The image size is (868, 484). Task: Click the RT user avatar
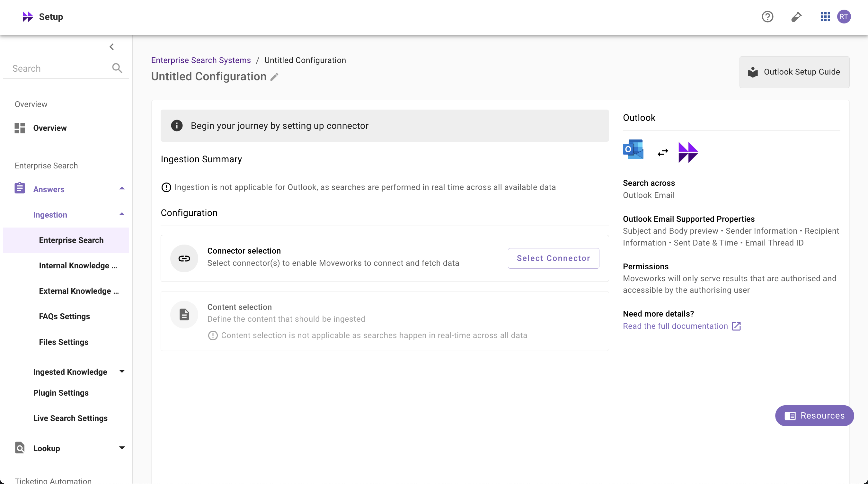point(844,16)
